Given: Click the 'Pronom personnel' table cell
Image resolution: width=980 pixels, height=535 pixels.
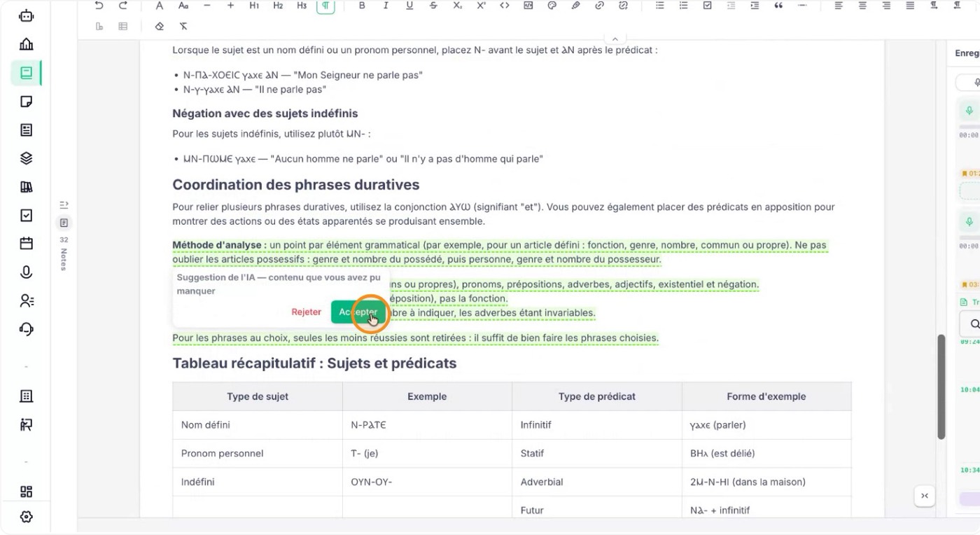Looking at the screenshot, I should tap(258, 453).
